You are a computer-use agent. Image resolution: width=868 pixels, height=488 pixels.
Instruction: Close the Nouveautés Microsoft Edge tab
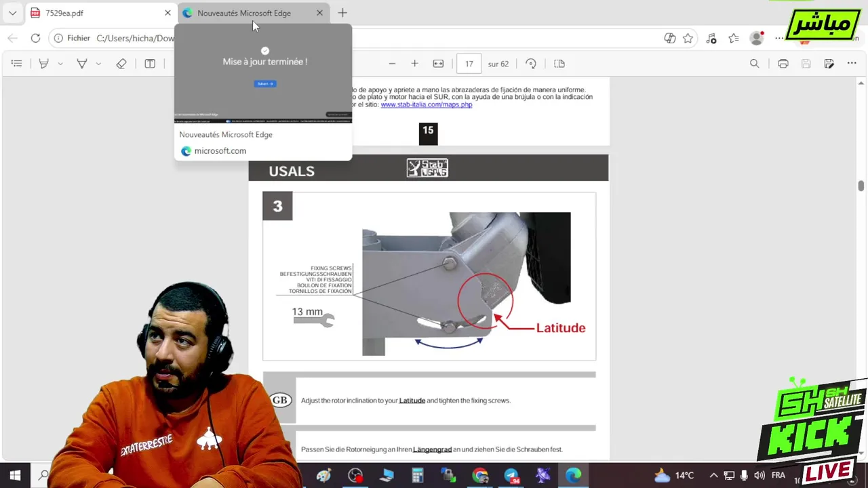tap(319, 13)
